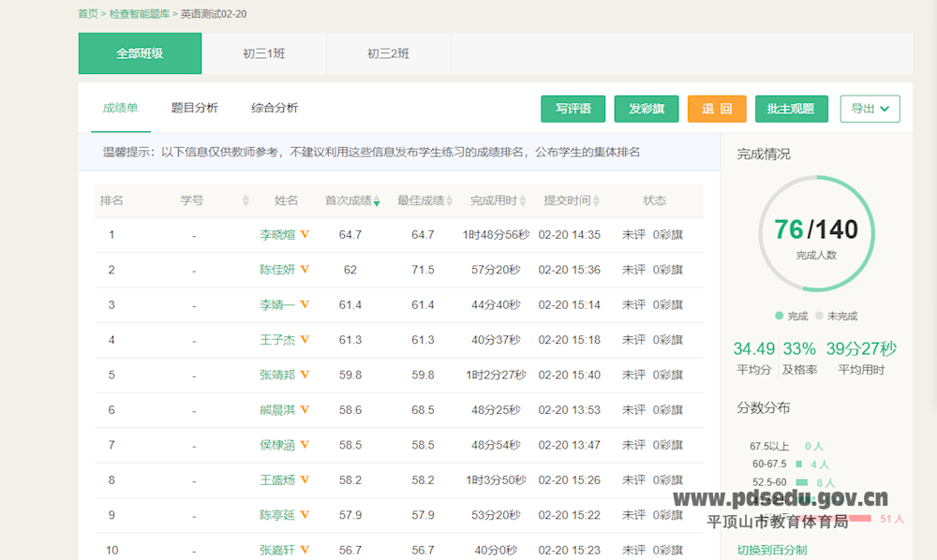This screenshot has height=560, width=937.
Task: Click the V badge in the rank 10 row
Action: point(305,550)
